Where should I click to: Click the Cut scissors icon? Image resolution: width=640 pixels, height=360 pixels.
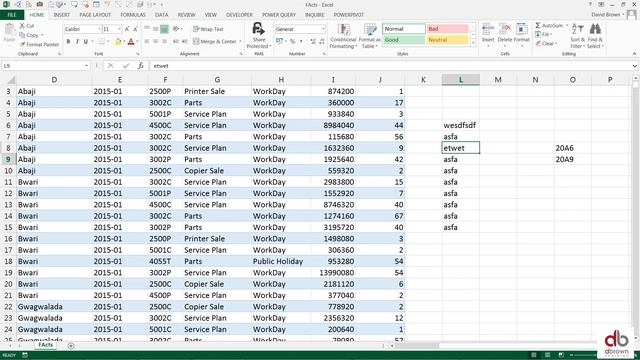pos(22,26)
